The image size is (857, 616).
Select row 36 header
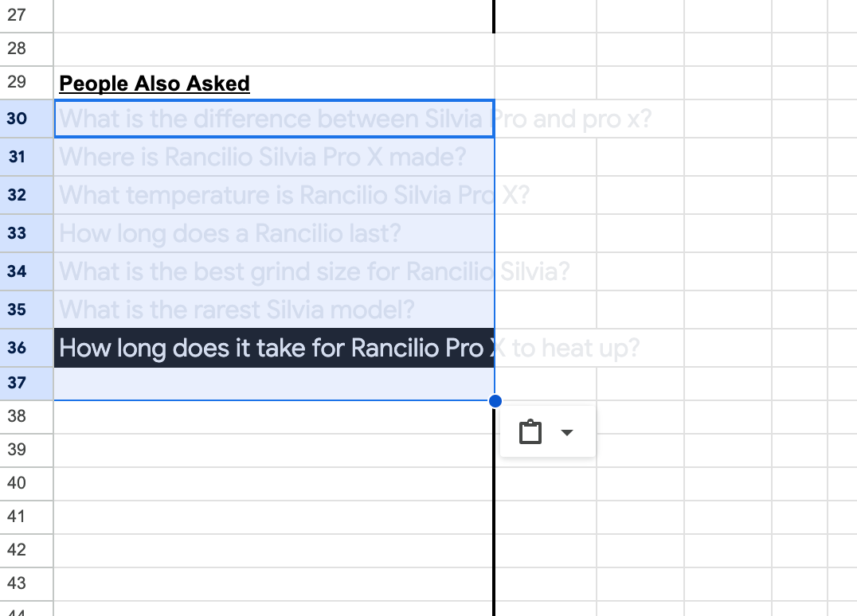pyautogui.click(x=26, y=348)
